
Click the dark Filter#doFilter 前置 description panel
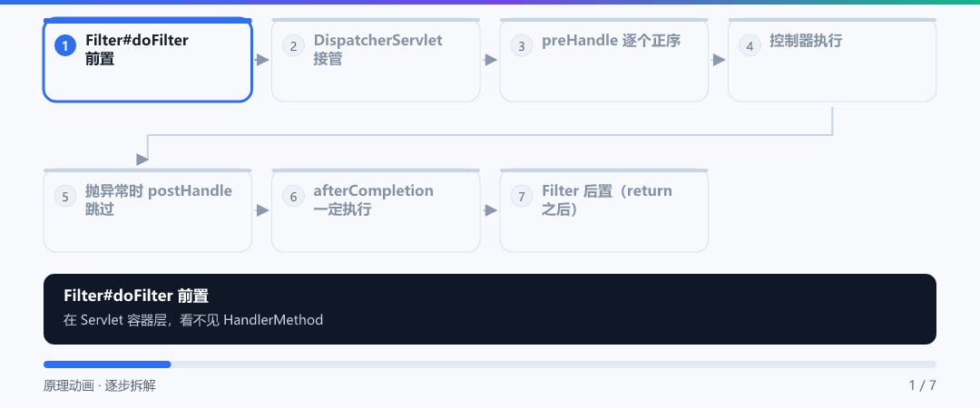point(489,308)
